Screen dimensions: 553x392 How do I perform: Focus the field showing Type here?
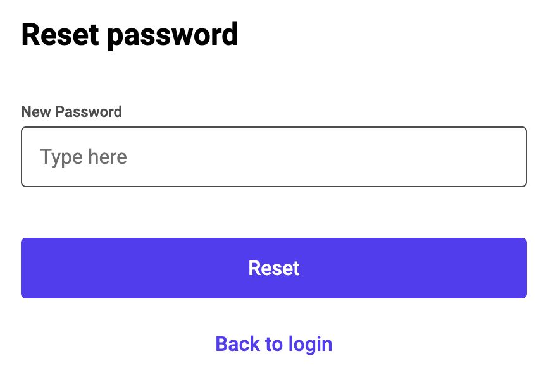point(273,157)
